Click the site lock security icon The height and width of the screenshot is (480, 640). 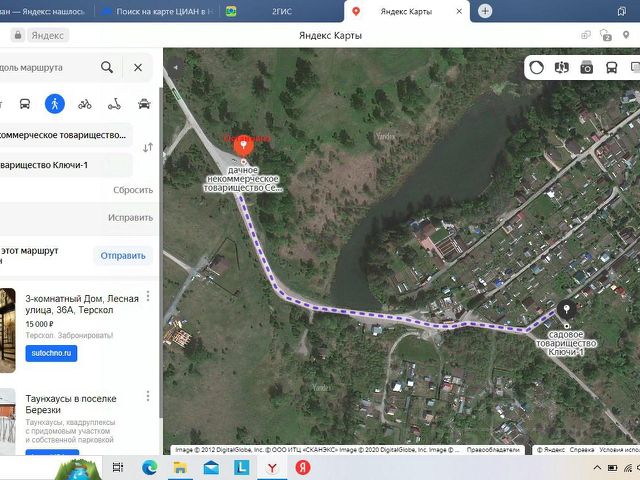[x=18, y=35]
